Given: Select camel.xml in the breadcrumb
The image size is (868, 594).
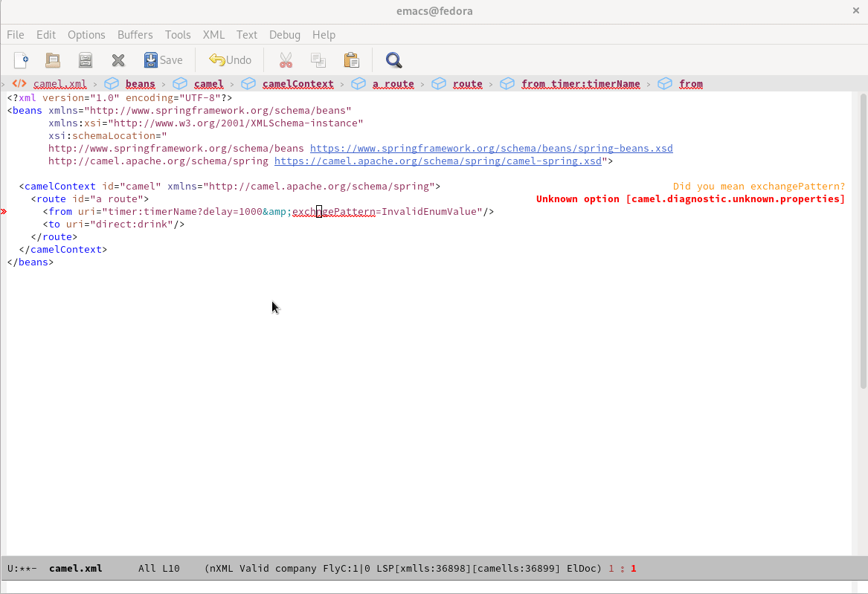Looking at the screenshot, I should coord(60,84).
